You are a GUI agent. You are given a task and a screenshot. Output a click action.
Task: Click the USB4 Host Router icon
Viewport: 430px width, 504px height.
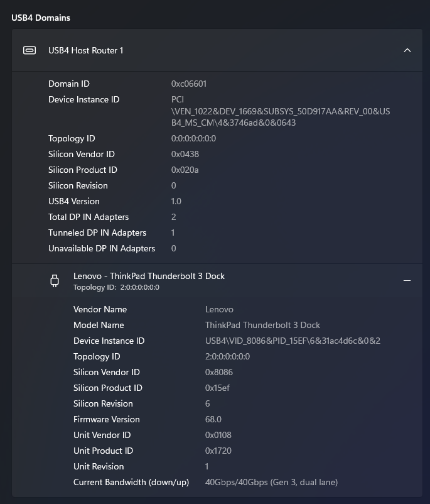(30, 50)
